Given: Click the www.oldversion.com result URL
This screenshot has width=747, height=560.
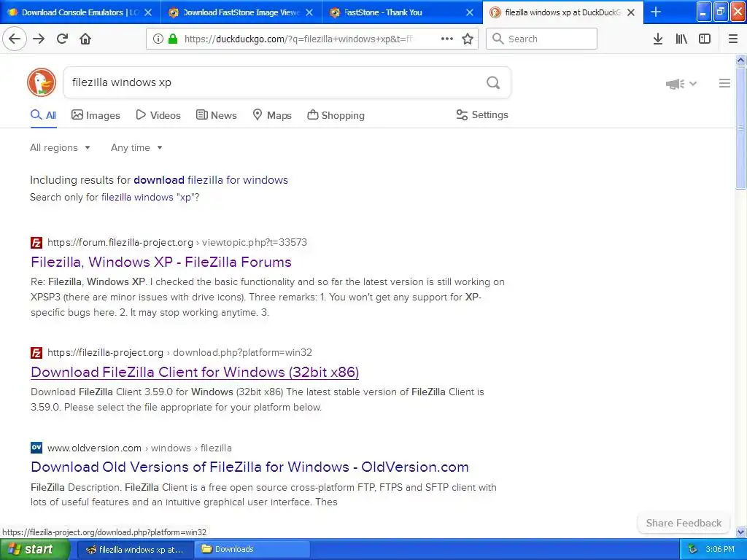Looking at the screenshot, I should [x=139, y=448].
